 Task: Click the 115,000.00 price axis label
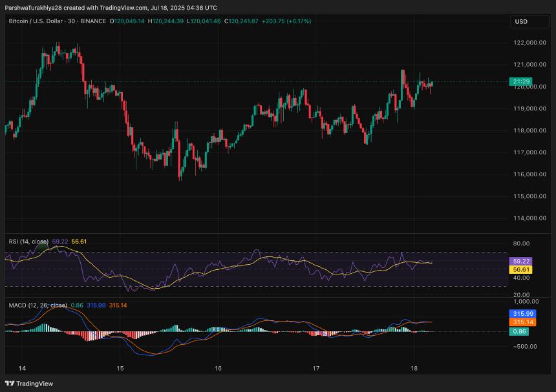(x=529, y=196)
